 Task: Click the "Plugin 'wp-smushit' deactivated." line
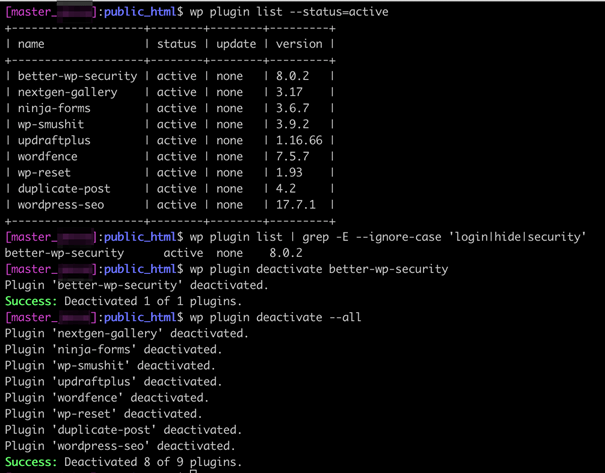[110, 365]
